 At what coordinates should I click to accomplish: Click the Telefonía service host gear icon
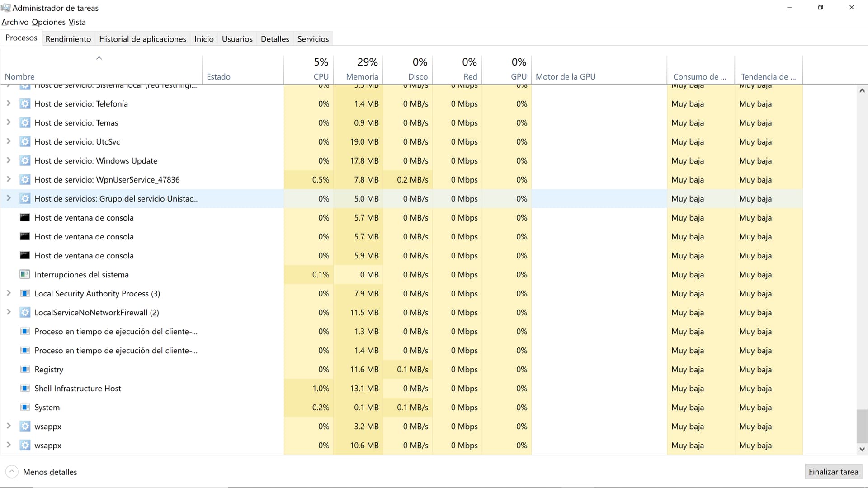[x=25, y=104]
